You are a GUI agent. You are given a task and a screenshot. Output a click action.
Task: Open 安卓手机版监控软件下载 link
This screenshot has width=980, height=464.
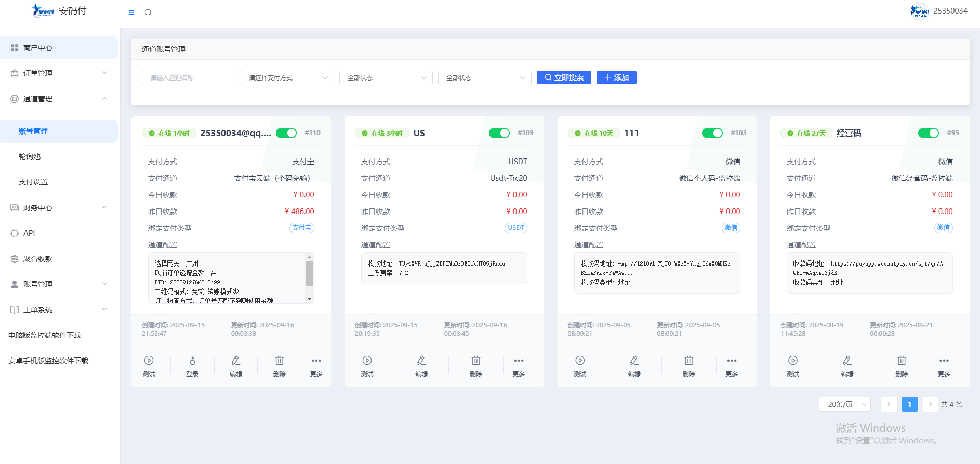pos(48,361)
